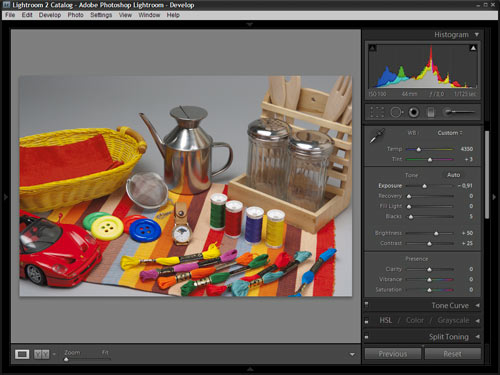The image size is (500, 375).
Task: Click the Recovery slider handle
Action: [409, 196]
